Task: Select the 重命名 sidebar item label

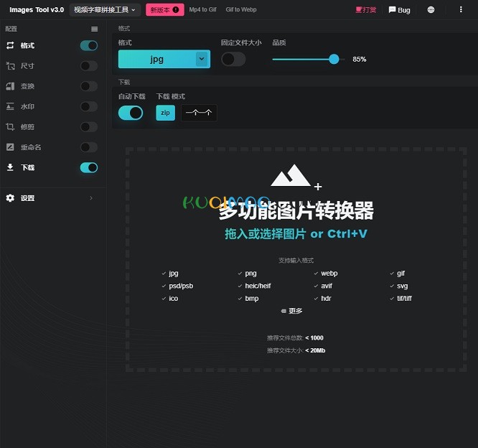Action: coord(31,147)
